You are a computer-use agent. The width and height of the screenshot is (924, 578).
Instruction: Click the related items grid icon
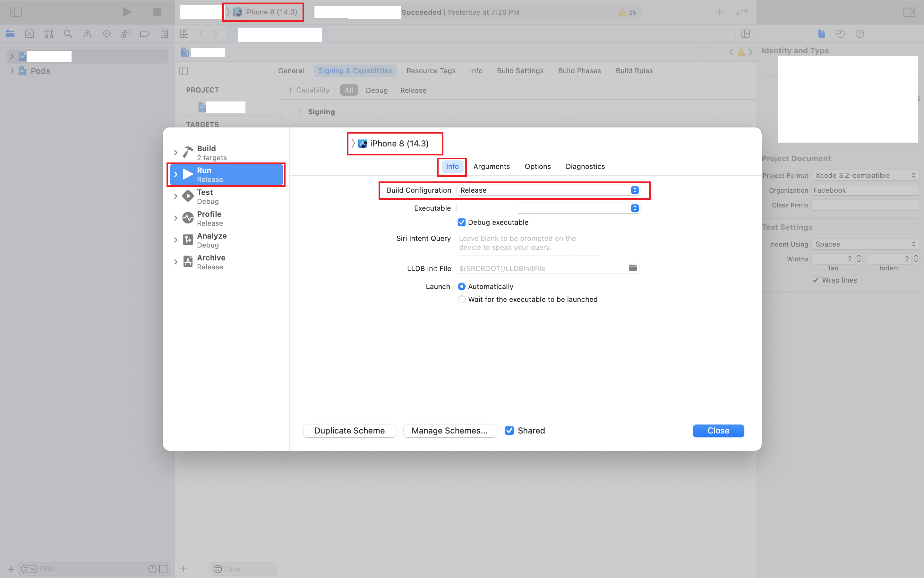[184, 34]
